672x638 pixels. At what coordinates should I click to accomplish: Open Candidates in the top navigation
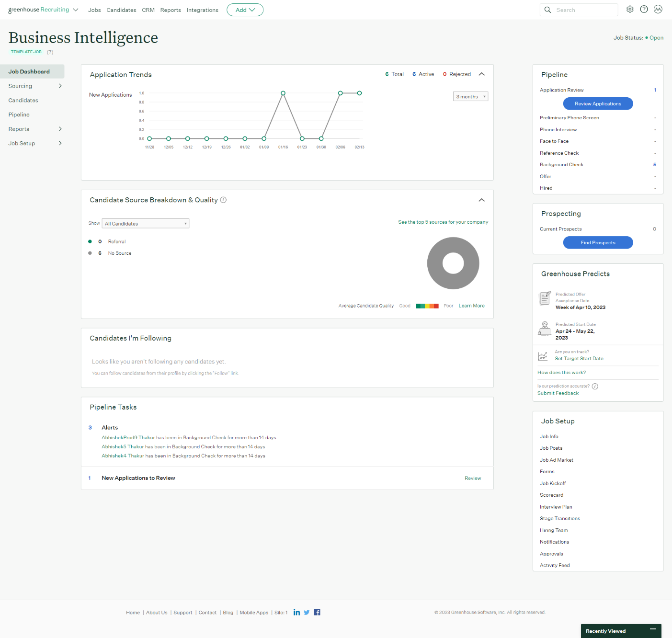[121, 10]
